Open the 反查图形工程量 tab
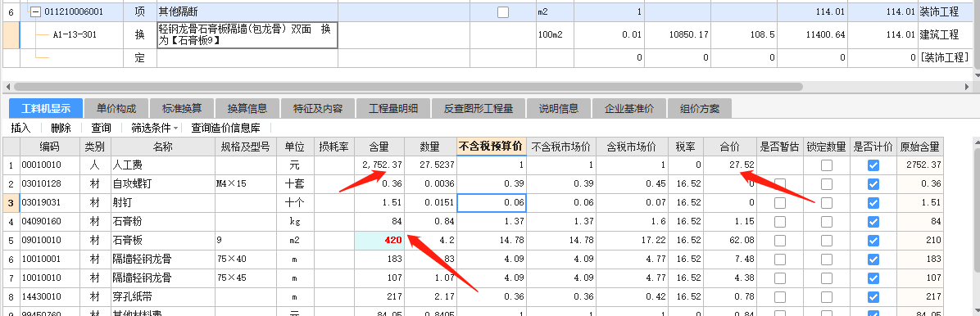This screenshot has height=316, width=980. 479,108
